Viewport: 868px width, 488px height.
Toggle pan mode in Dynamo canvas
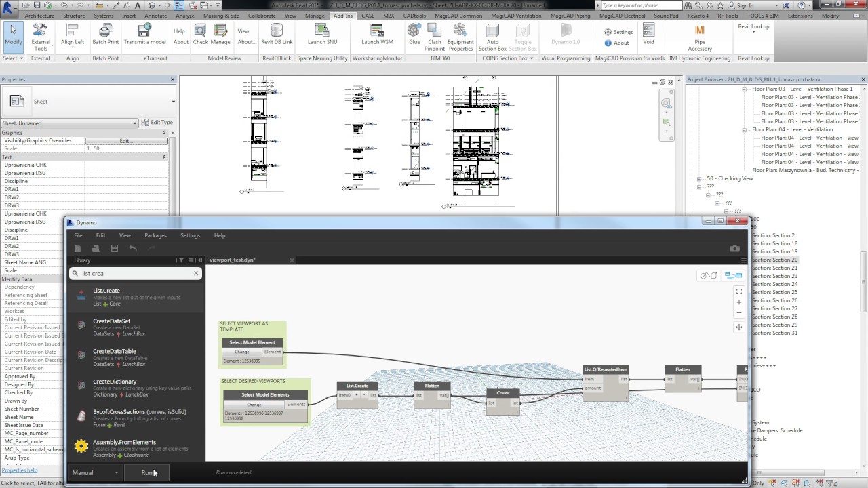(x=739, y=327)
